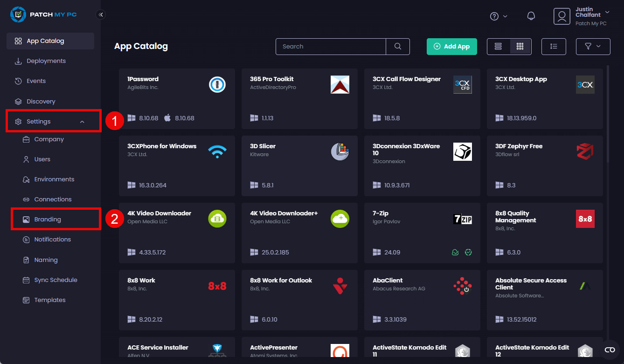
Task: Click the Add App button
Action: [x=451, y=47]
